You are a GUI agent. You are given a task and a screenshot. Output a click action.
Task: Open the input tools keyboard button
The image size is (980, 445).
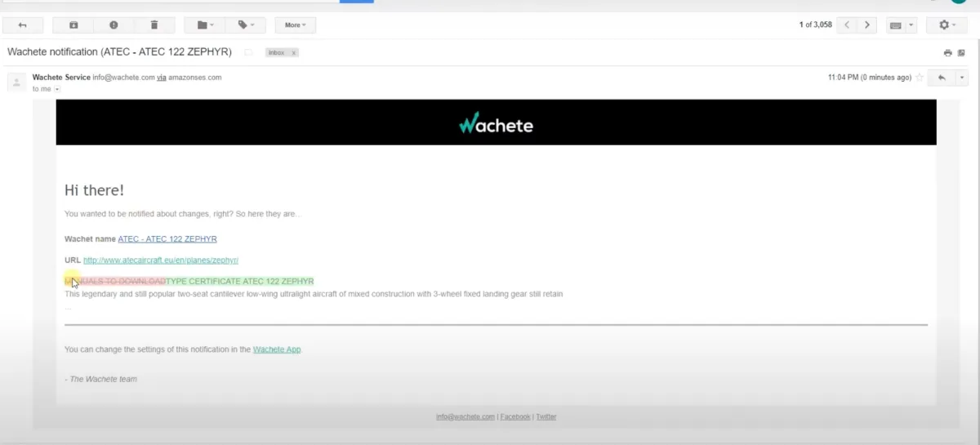(x=895, y=25)
